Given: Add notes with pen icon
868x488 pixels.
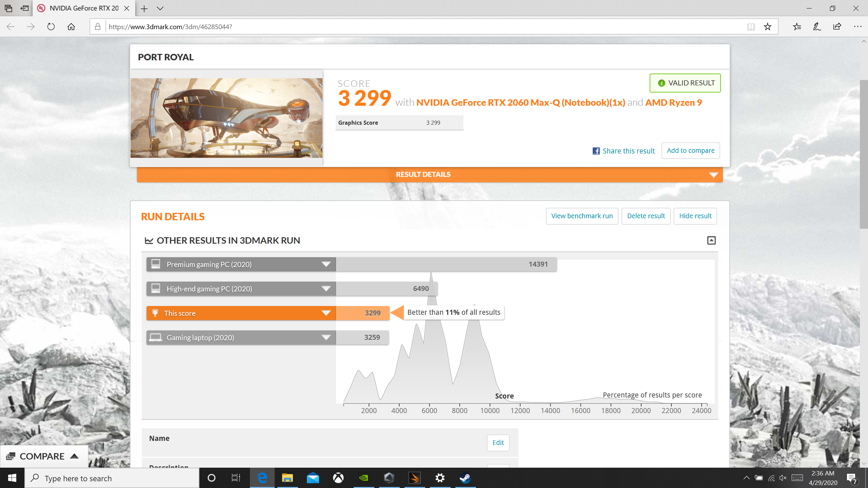Looking at the screenshot, I should pos(817,26).
